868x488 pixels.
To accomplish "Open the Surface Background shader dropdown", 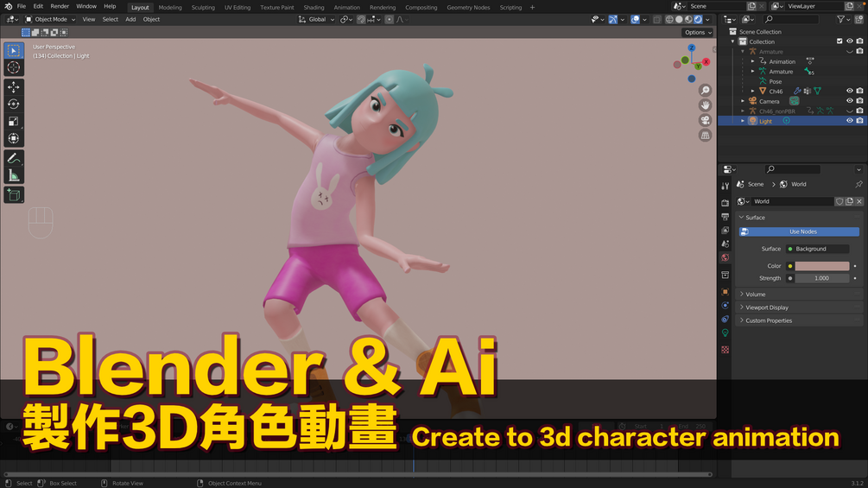I will (x=818, y=249).
